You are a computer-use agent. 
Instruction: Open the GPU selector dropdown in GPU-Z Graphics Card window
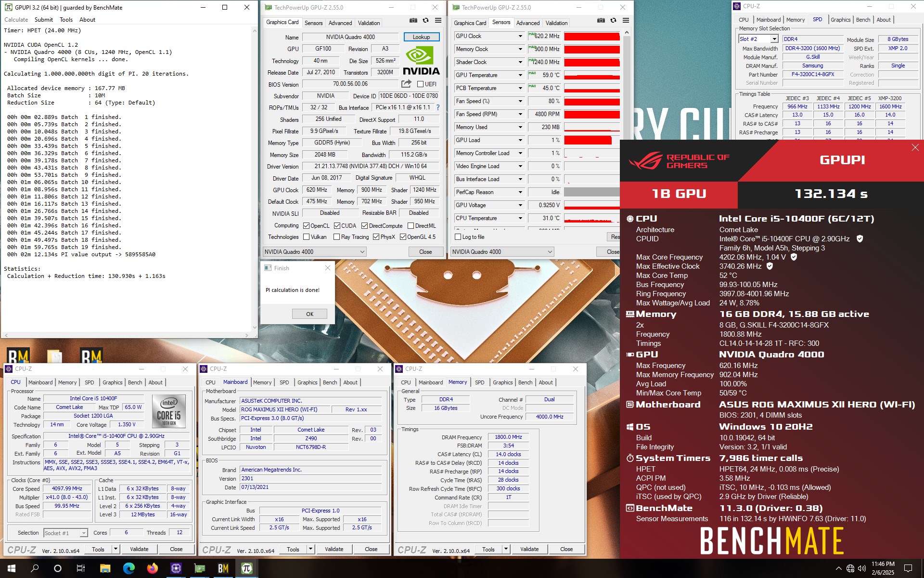tap(315, 252)
